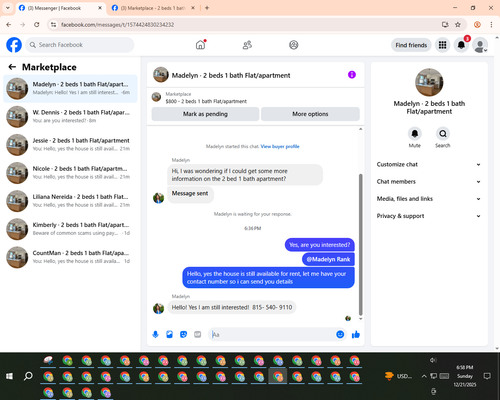
Task: Open the account profile avatar menu
Action: 480,45
